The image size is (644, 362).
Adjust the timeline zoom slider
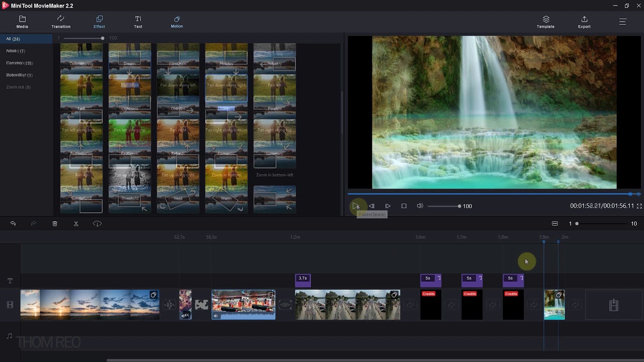tap(602, 224)
